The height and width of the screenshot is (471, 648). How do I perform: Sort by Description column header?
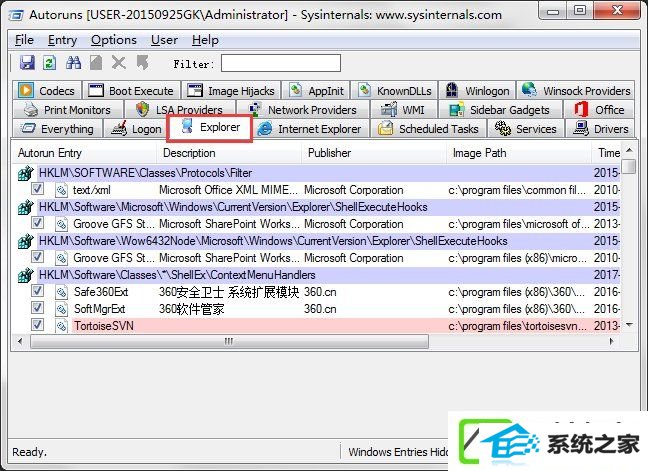coord(229,153)
